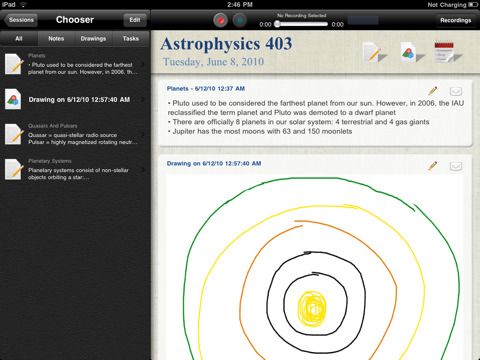
Task: Show only the Tasks tab
Action: (x=131, y=39)
